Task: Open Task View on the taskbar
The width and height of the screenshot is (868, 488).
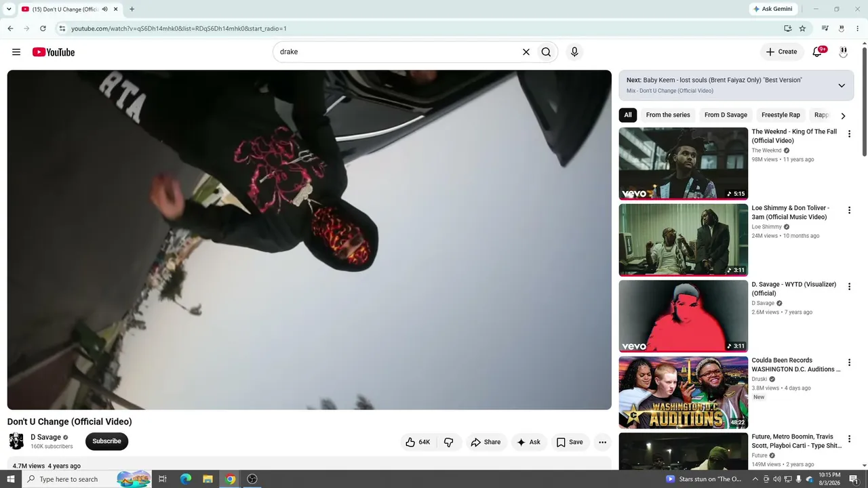Action: pyautogui.click(x=163, y=479)
